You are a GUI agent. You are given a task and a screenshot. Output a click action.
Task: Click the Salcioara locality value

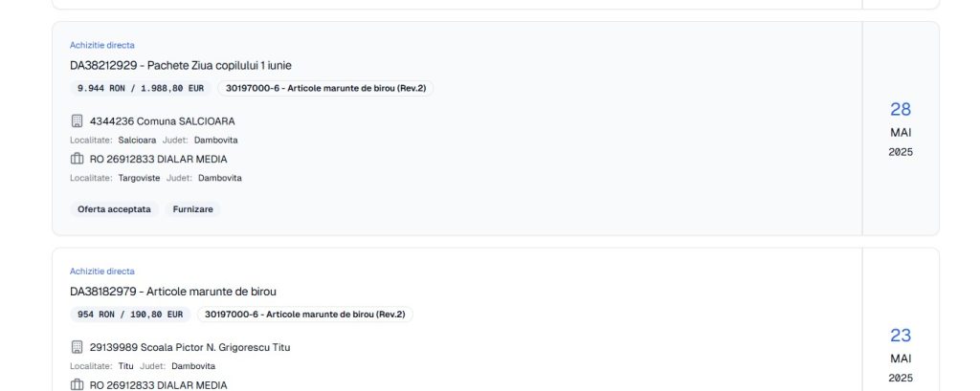tap(138, 141)
